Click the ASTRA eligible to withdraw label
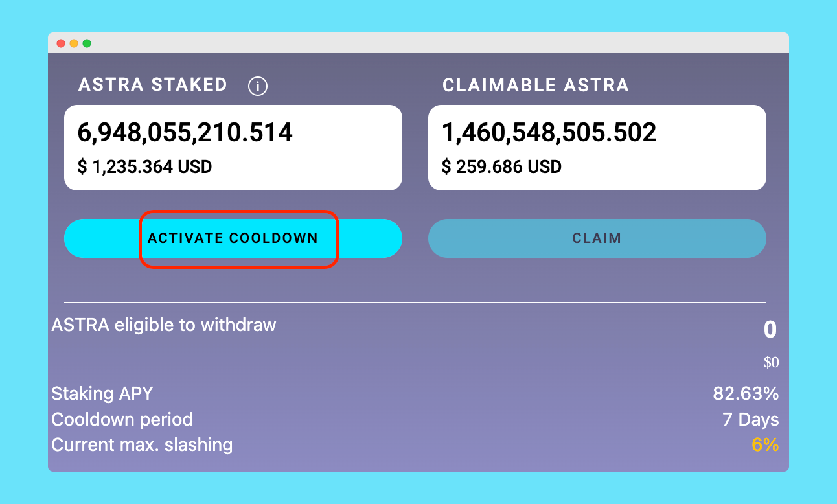The image size is (837, 504). click(164, 325)
